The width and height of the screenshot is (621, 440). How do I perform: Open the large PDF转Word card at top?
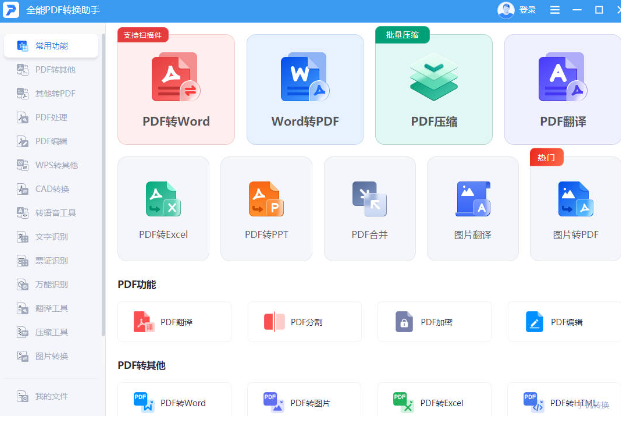coord(176,90)
